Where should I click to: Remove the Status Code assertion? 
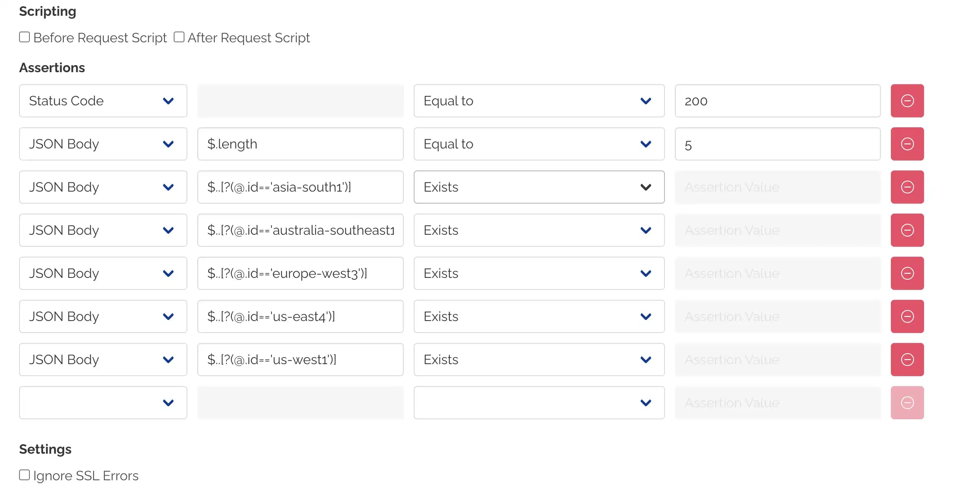(907, 101)
